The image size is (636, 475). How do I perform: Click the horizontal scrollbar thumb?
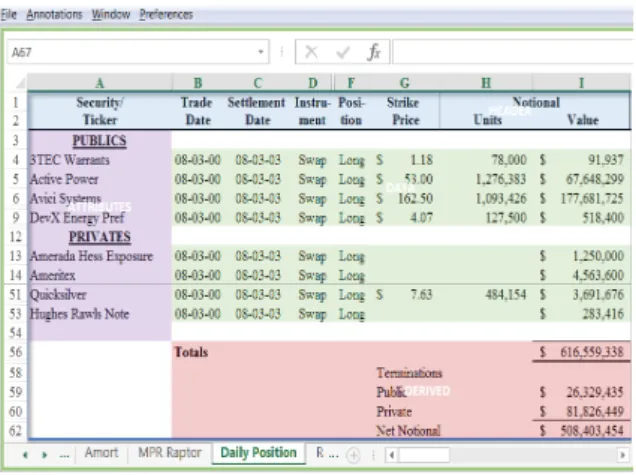click(x=423, y=455)
